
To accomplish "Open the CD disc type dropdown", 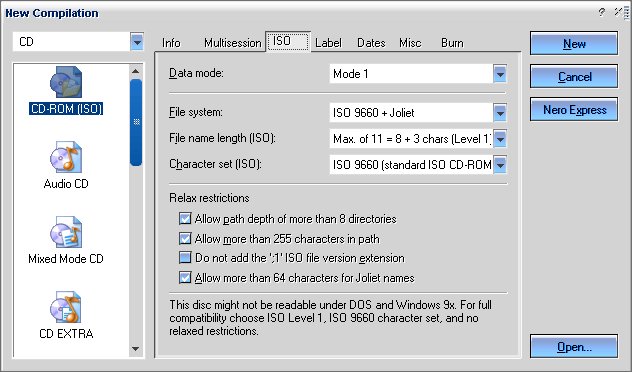I will click(137, 42).
